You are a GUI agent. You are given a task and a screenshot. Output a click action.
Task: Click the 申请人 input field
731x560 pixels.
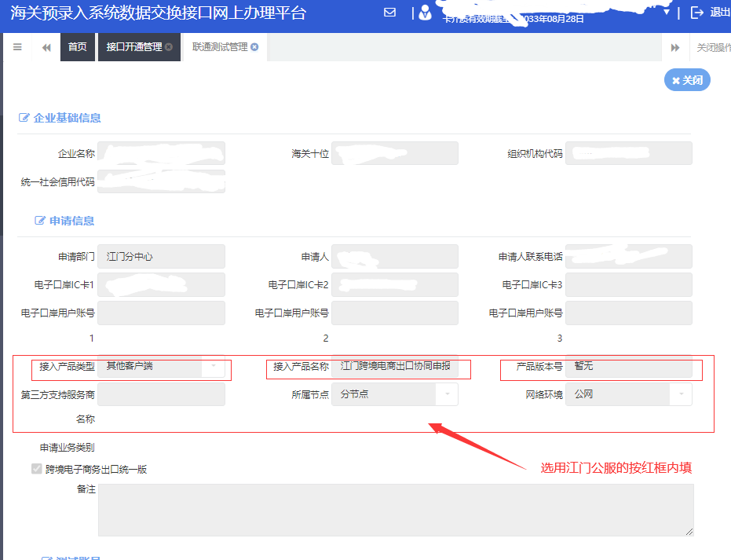[395, 257]
